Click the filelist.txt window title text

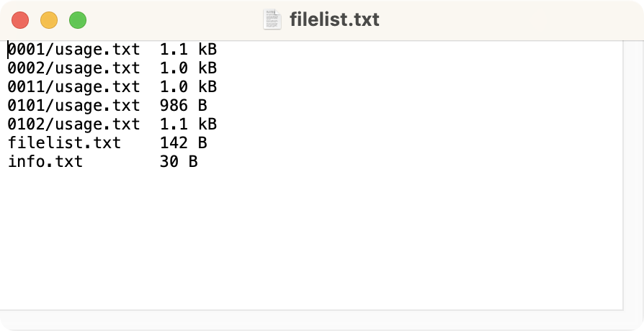point(334,19)
